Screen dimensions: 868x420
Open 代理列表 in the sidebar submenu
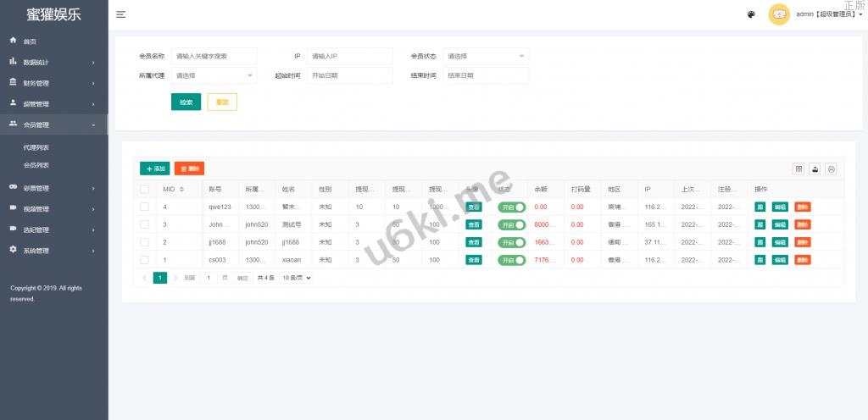(36, 147)
